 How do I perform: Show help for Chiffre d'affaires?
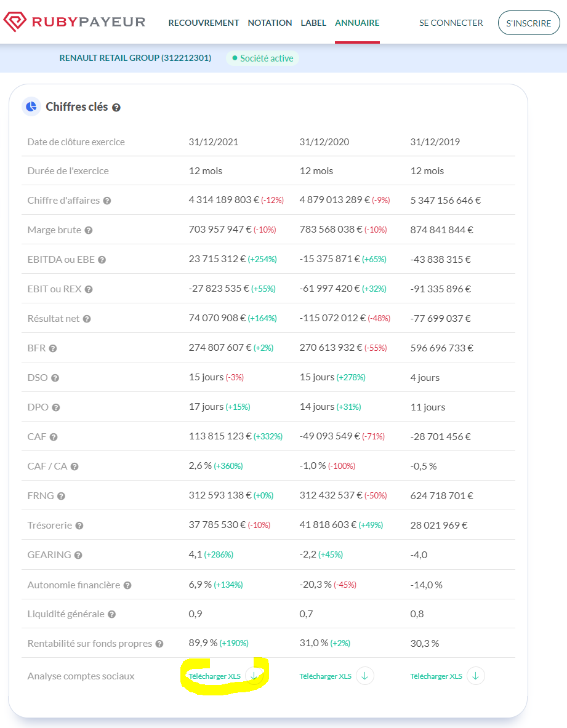pos(107,201)
